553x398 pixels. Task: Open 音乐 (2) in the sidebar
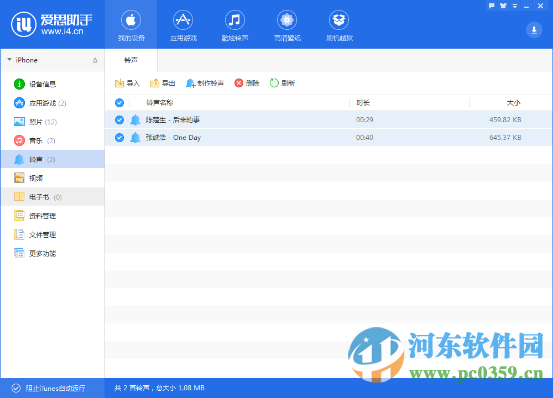tap(53, 141)
